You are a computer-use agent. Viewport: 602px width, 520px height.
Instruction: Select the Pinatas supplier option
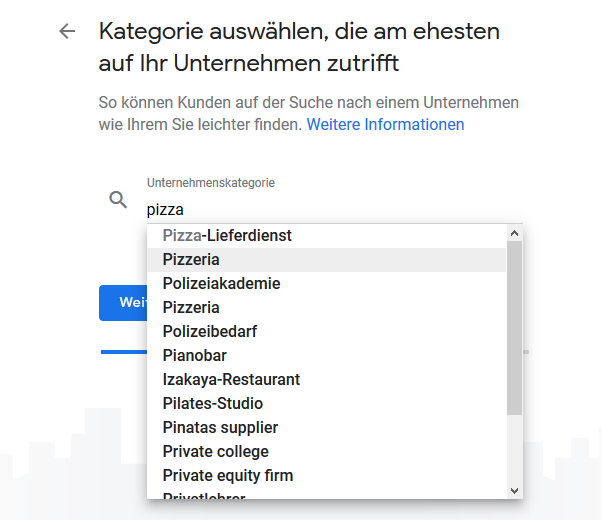(221, 428)
